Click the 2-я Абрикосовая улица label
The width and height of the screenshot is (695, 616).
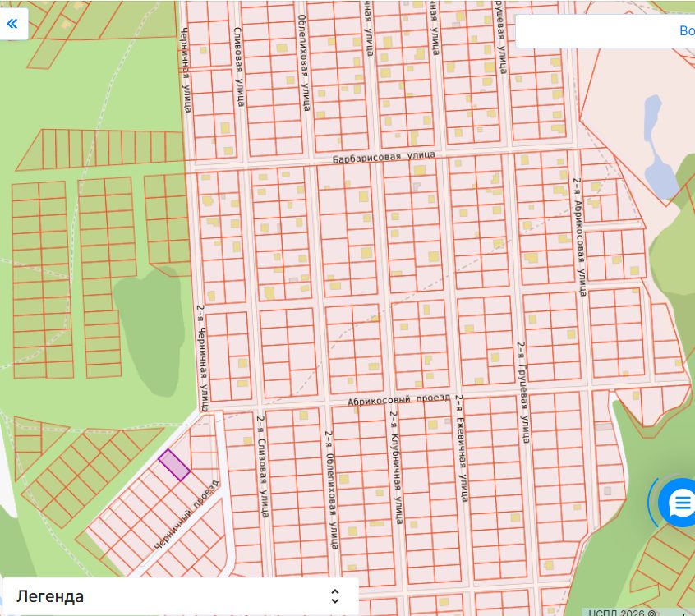[x=579, y=237]
